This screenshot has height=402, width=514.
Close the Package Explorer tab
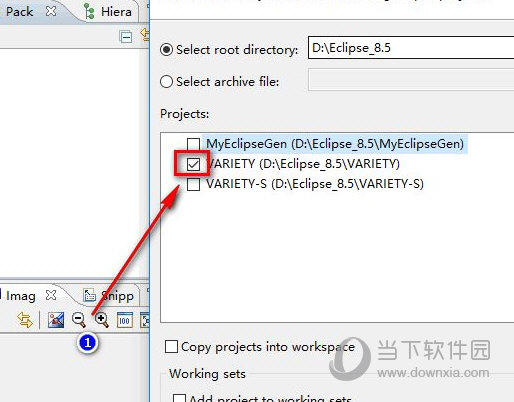51,11
